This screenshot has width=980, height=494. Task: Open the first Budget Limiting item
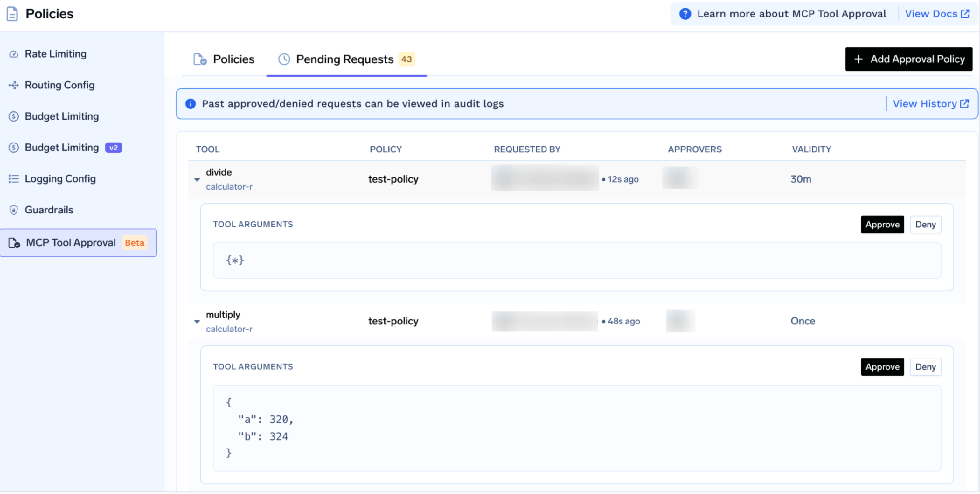tap(62, 116)
